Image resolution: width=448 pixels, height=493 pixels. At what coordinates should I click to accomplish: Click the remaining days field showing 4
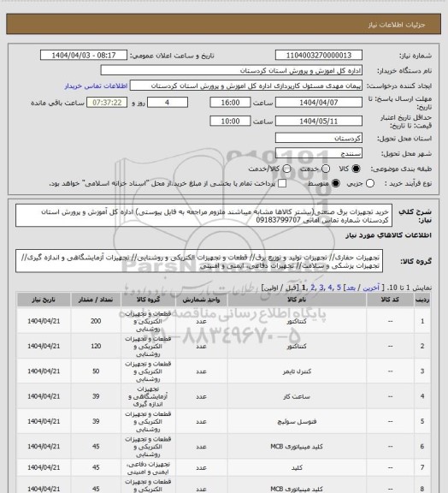tap(168, 103)
